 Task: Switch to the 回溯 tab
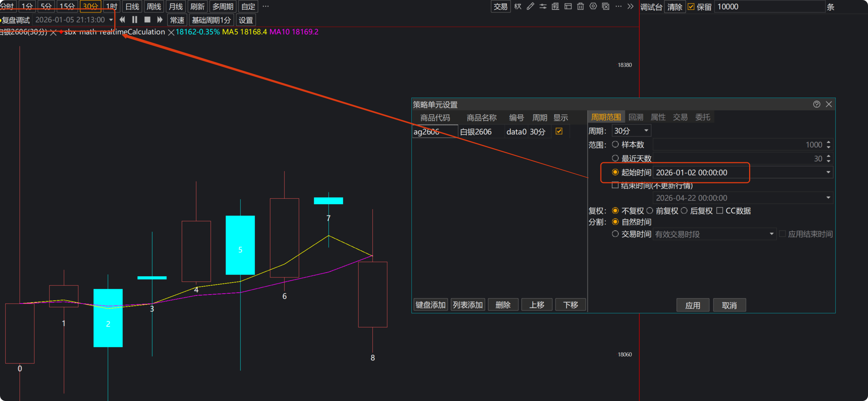pyautogui.click(x=636, y=117)
